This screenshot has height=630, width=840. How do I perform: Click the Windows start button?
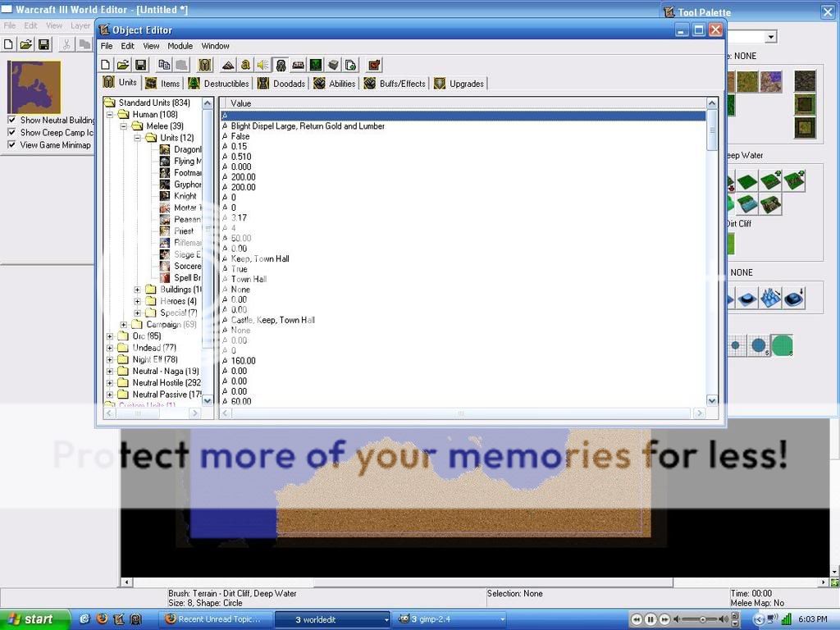pyautogui.click(x=34, y=619)
